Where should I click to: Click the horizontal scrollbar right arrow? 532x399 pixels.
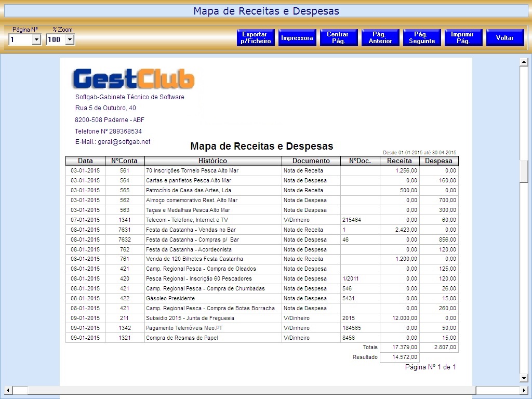pos(524,390)
